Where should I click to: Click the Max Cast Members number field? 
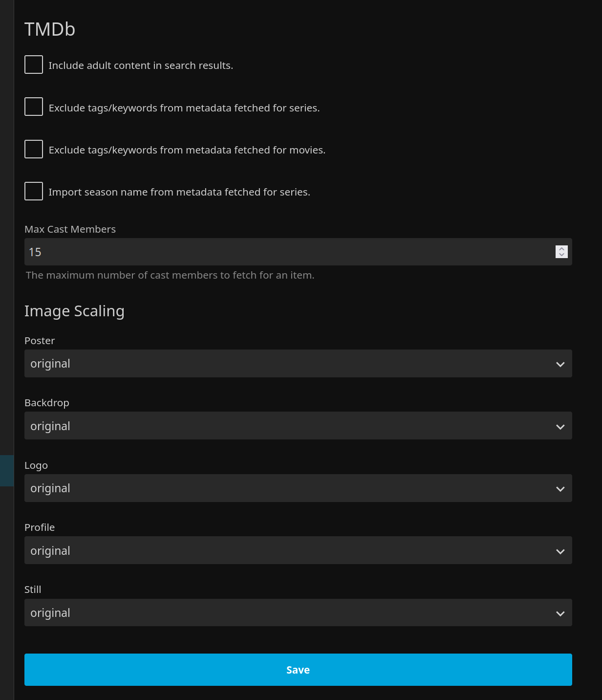click(288, 252)
